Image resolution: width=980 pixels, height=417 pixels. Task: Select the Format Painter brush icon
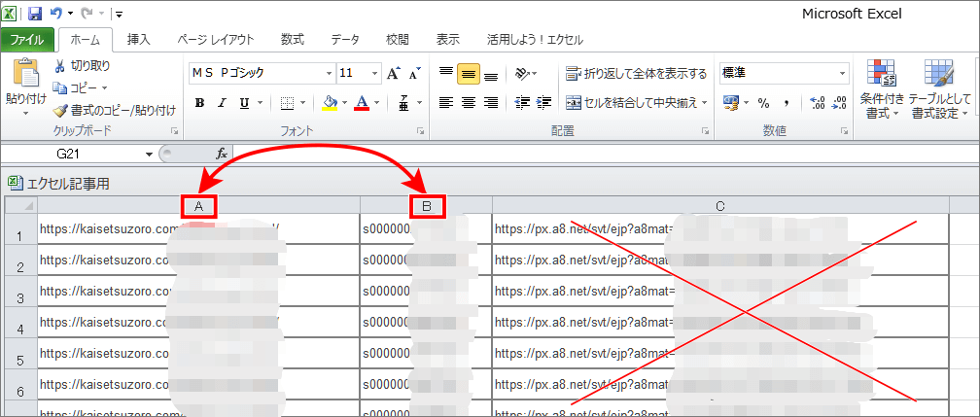pos(60,110)
